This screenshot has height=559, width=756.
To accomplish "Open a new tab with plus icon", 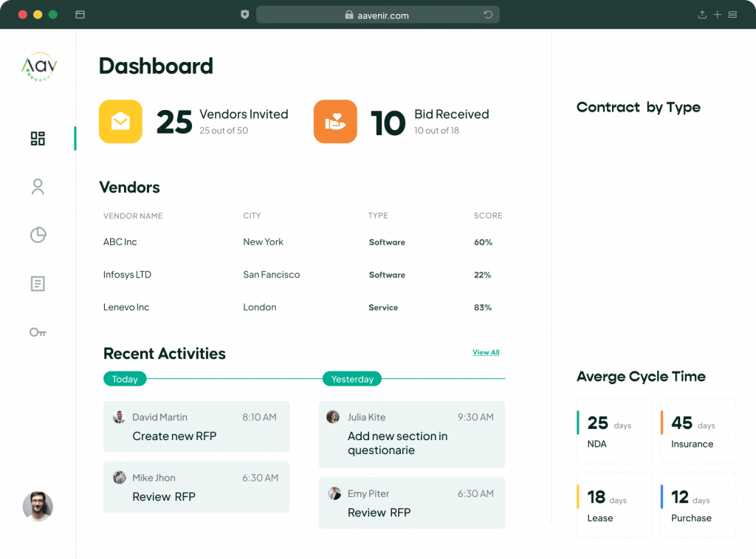I will (718, 15).
